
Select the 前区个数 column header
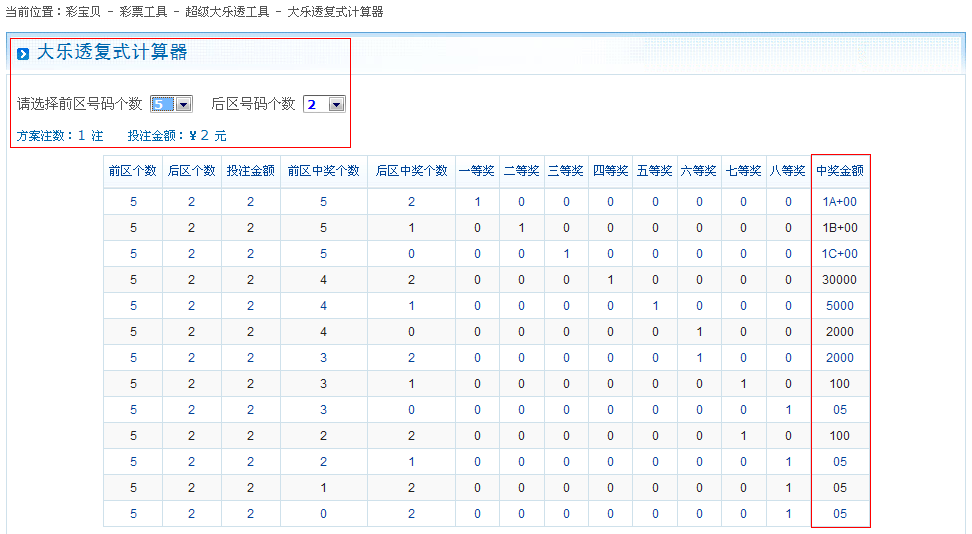[133, 171]
